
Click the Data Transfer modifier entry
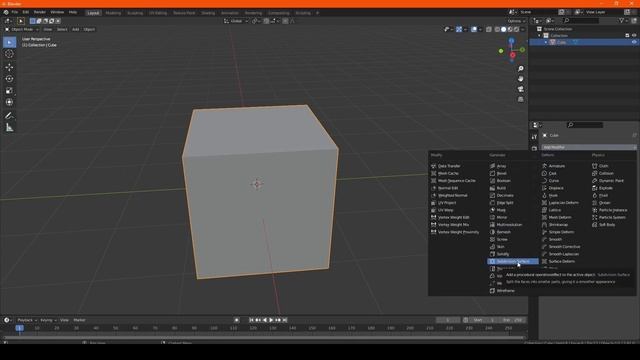(449, 166)
